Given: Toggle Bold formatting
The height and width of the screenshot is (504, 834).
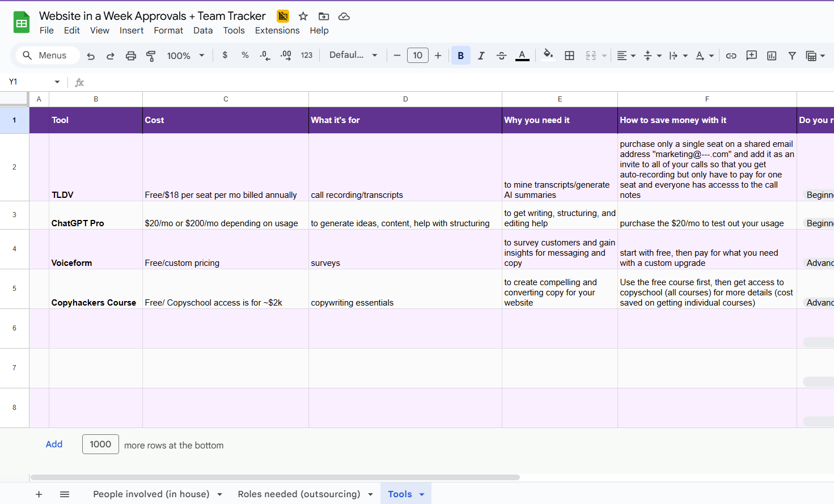Looking at the screenshot, I should [461, 55].
